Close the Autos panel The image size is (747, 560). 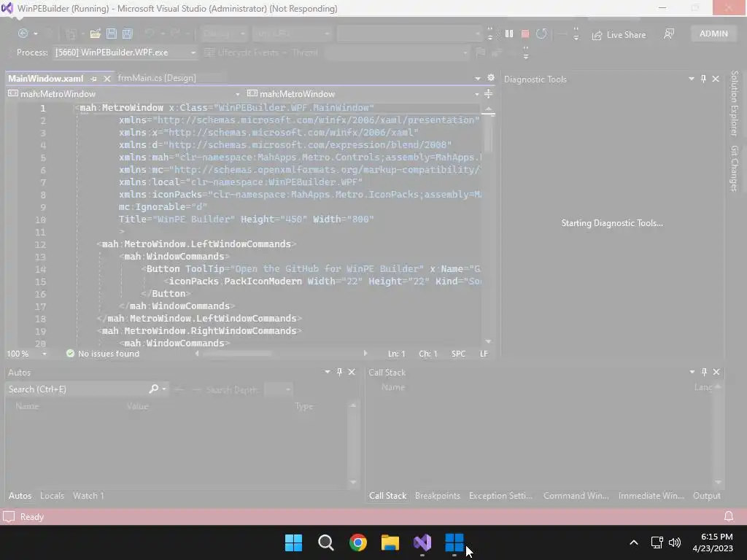coord(352,372)
